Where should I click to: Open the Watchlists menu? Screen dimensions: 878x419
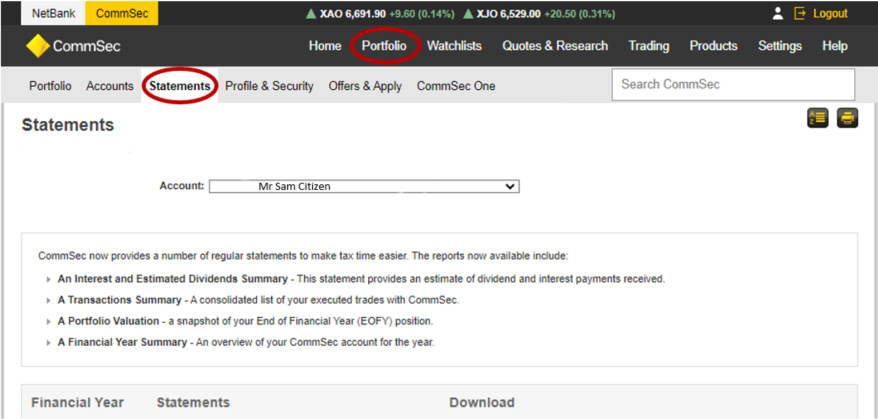454,46
